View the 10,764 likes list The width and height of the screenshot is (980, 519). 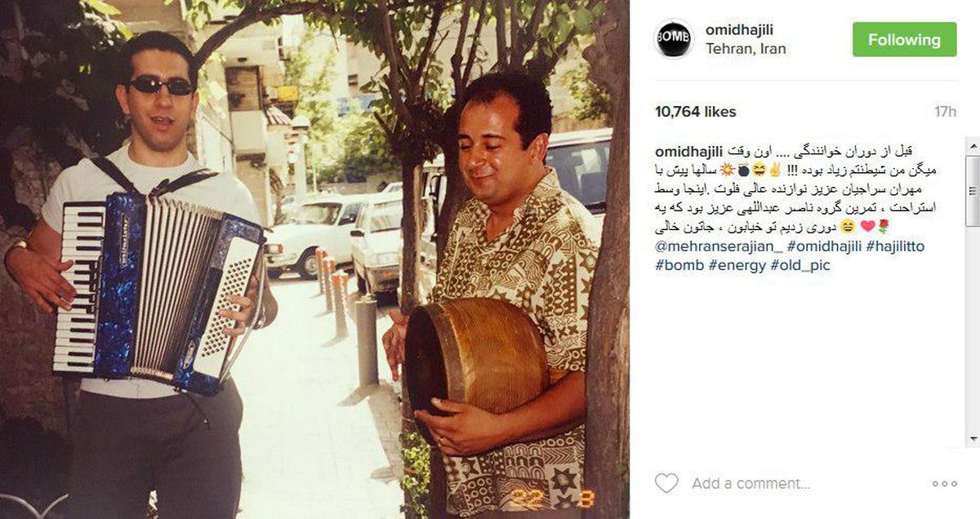click(696, 112)
